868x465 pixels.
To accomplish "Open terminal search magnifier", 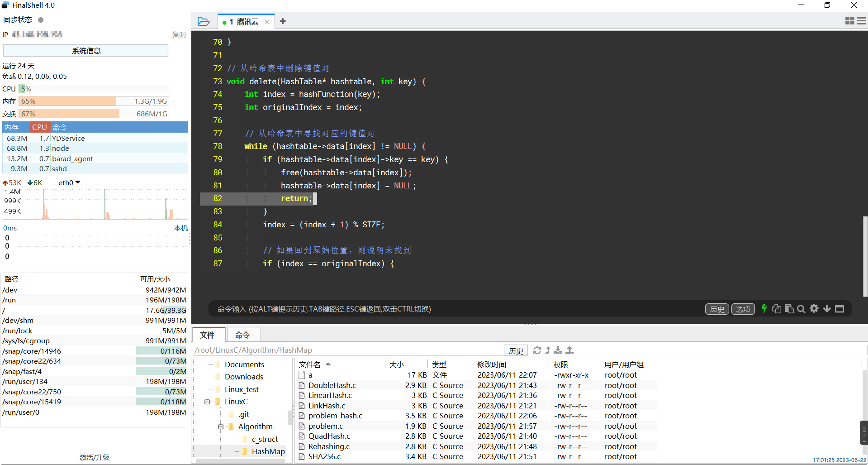I will click(801, 309).
